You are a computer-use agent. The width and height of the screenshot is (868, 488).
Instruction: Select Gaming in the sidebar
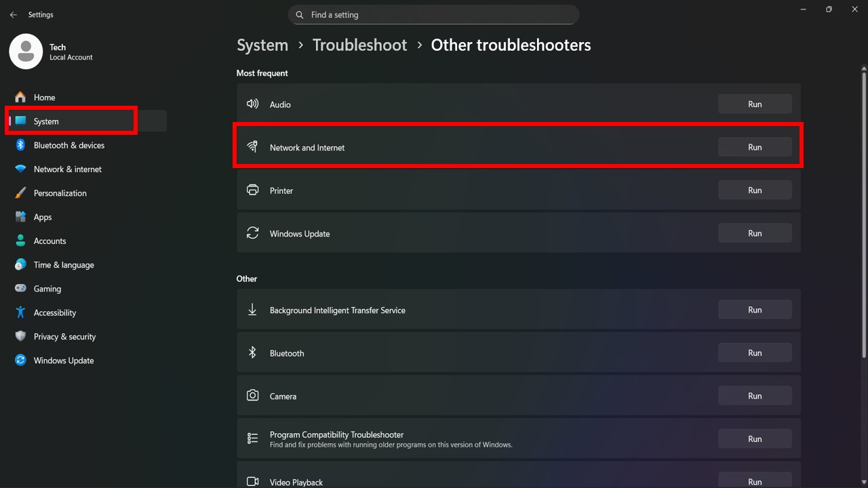[x=47, y=289]
